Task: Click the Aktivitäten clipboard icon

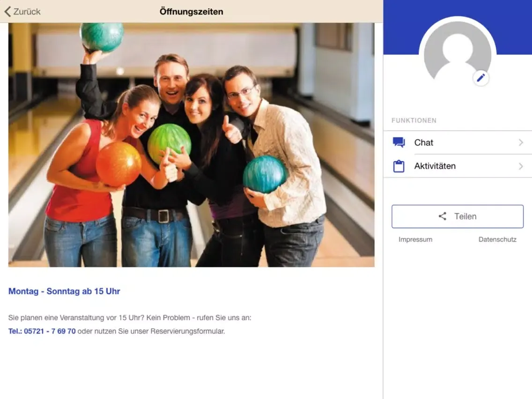Action: (399, 166)
